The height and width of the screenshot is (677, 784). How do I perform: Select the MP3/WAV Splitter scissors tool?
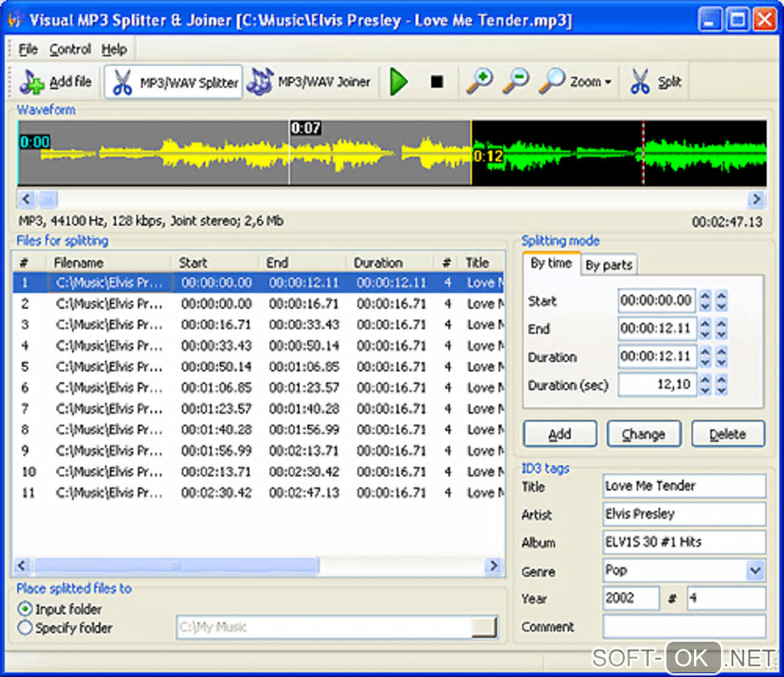(x=122, y=82)
